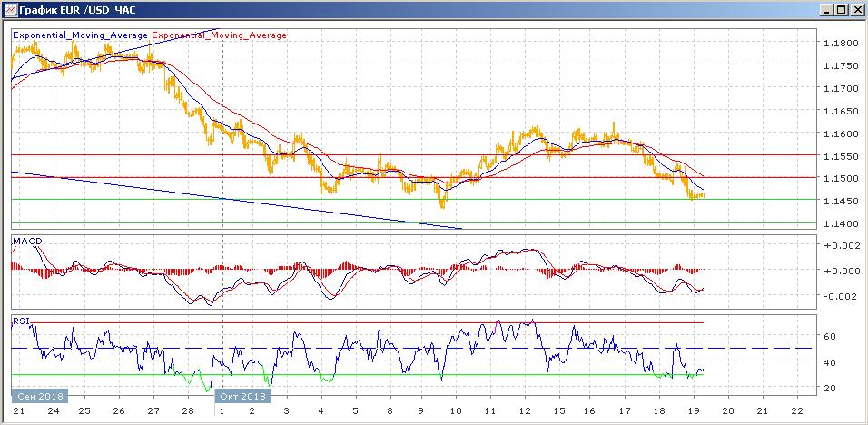Click the MACD indicator label
Screen dimensions: 868x425
(27, 241)
